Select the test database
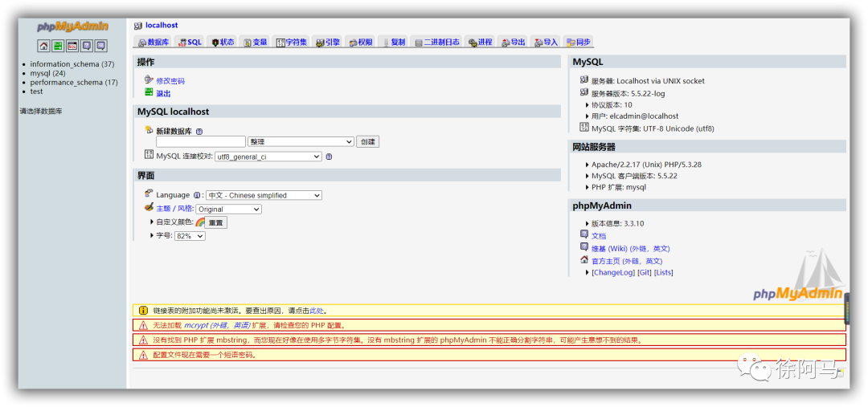 click(36, 92)
